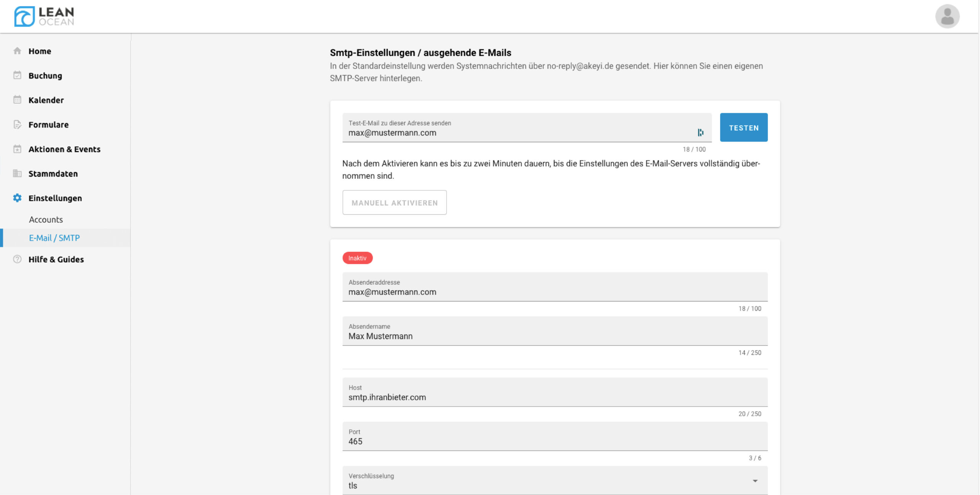Click into the Absenderaddresse input field
Image resolution: width=980 pixels, height=495 pixels.
554,292
